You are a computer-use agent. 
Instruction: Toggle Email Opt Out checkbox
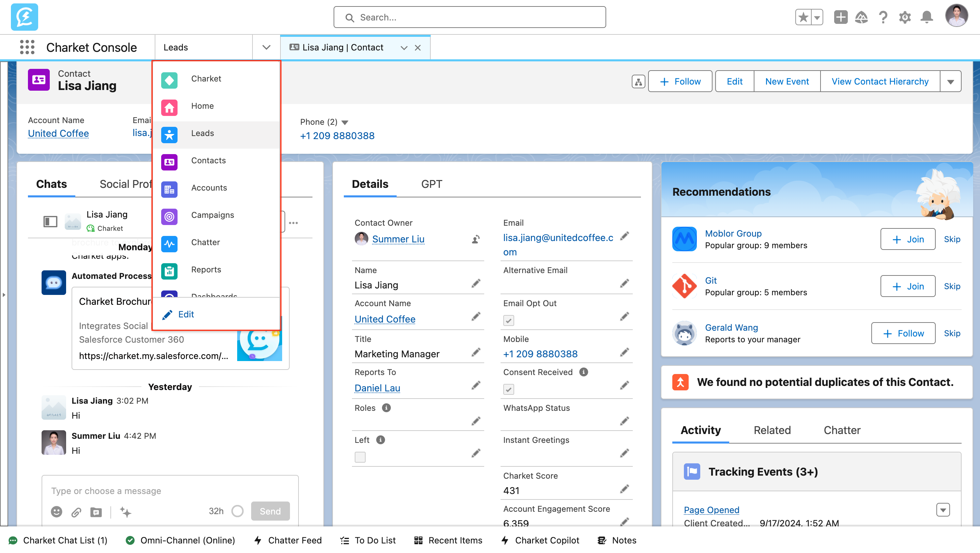click(x=509, y=320)
